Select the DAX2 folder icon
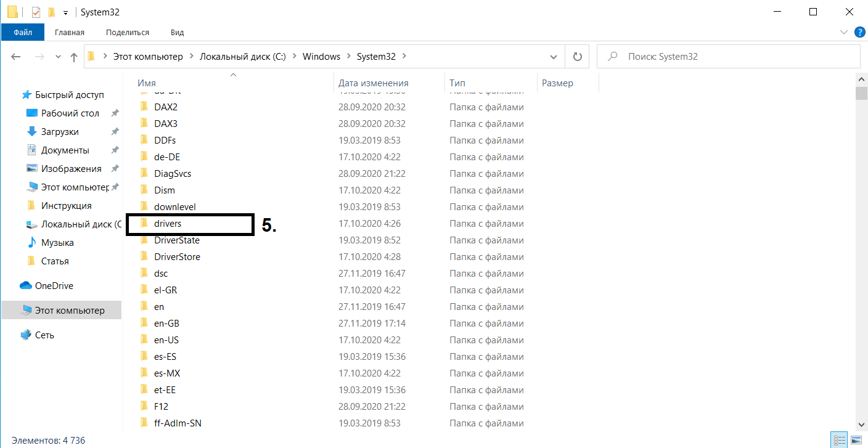Image resolution: width=868 pixels, height=448 pixels. pyautogui.click(x=144, y=107)
